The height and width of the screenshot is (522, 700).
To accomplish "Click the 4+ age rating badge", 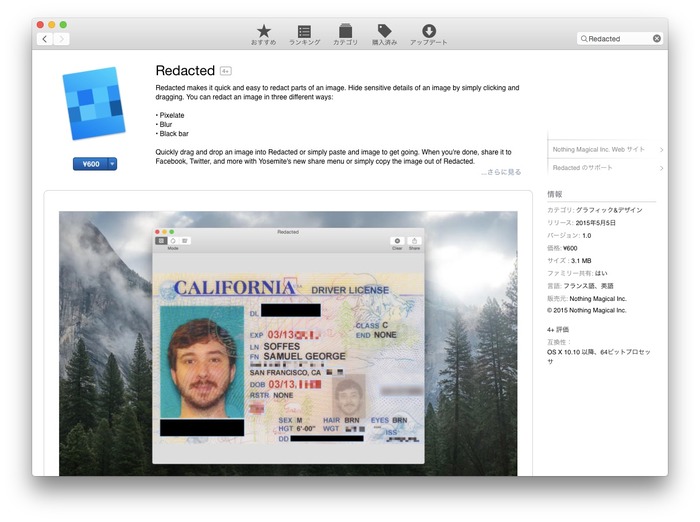I will point(225,71).
